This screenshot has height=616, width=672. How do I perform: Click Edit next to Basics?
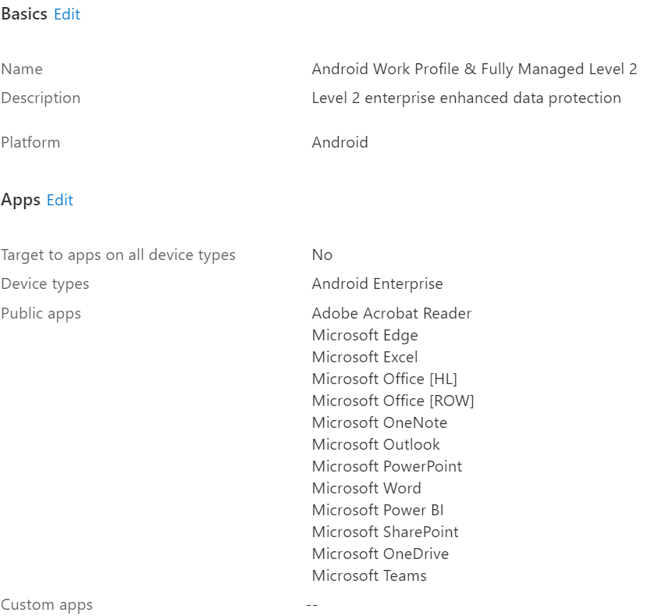pyautogui.click(x=66, y=14)
